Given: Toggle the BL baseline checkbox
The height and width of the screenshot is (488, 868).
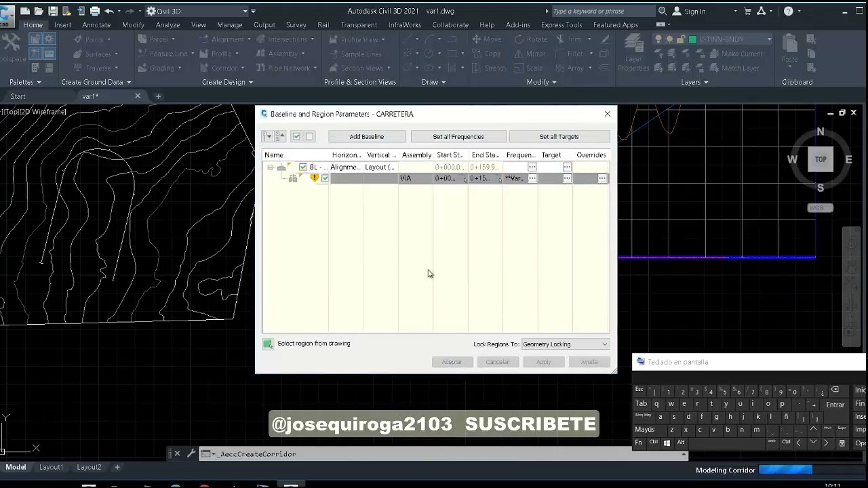Looking at the screenshot, I should coord(303,167).
